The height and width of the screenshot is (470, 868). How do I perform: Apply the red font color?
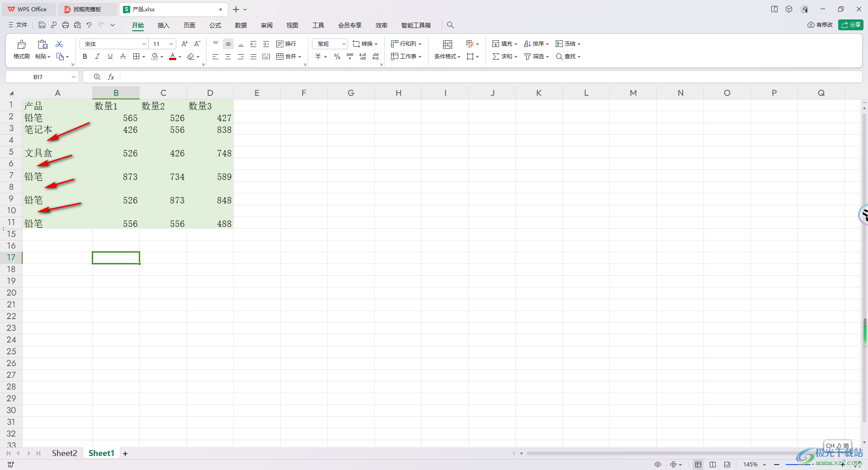[x=173, y=56]
